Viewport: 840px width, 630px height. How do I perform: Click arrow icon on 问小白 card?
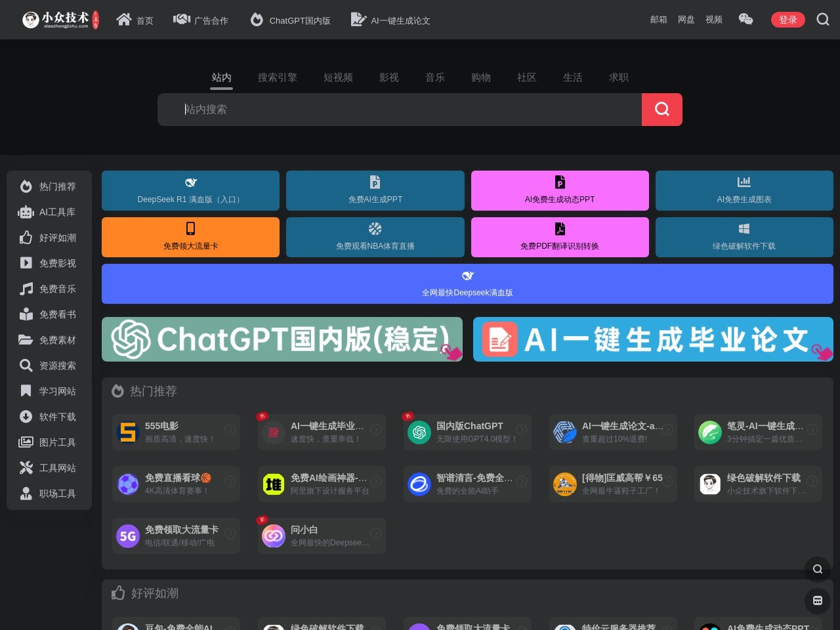376,534
